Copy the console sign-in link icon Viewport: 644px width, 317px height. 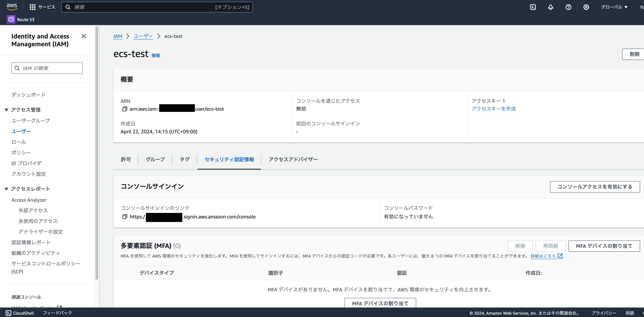(x=124, y=216)
